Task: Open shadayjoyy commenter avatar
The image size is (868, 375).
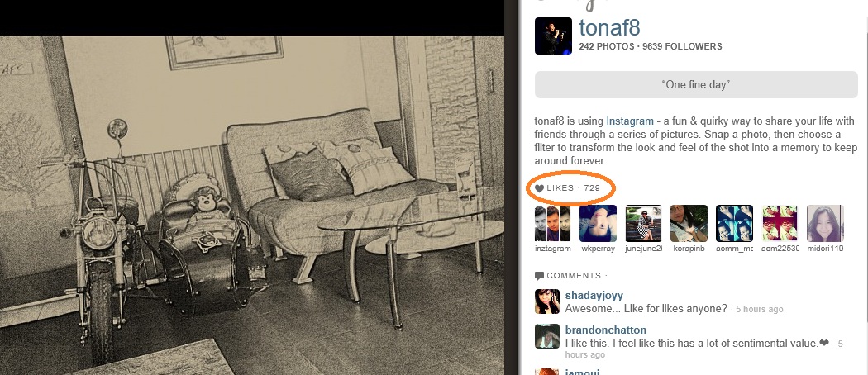Action: pyautogui.click(x=547, y=301)
